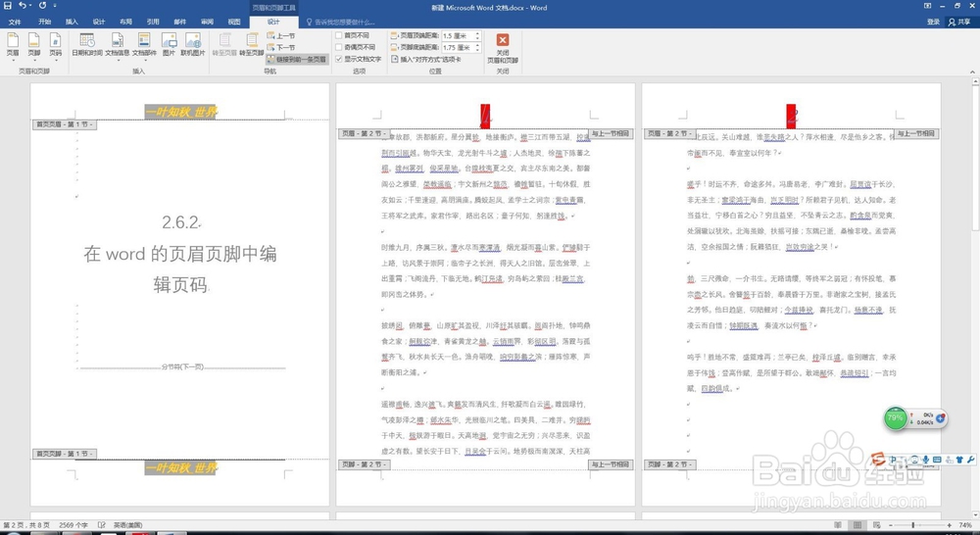Click the 2569 个字 word count
Screen dimensions: 980x535
click(x=73, y=525)
